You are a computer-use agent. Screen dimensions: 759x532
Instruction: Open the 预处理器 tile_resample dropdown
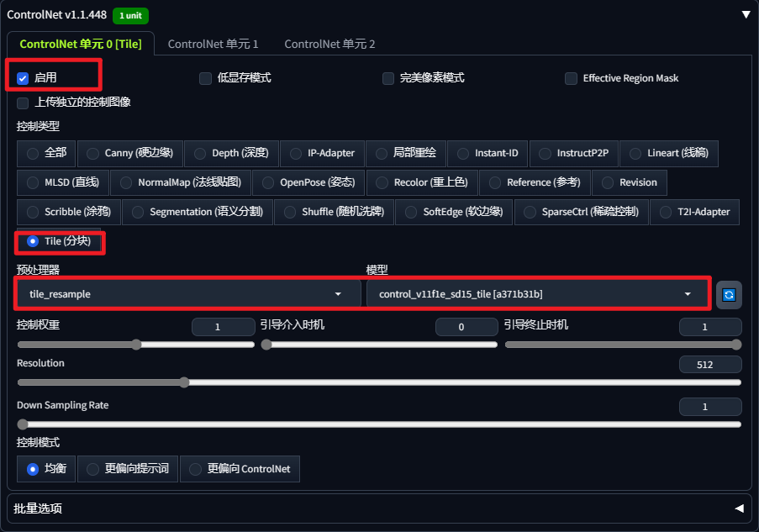coord(184,294)
